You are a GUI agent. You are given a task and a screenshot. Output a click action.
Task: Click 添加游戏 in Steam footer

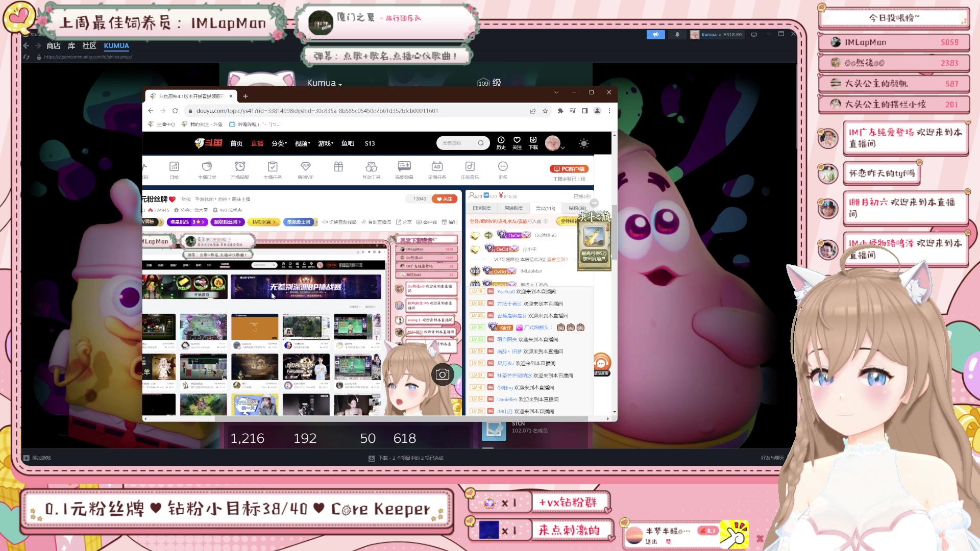coord(37,458)
